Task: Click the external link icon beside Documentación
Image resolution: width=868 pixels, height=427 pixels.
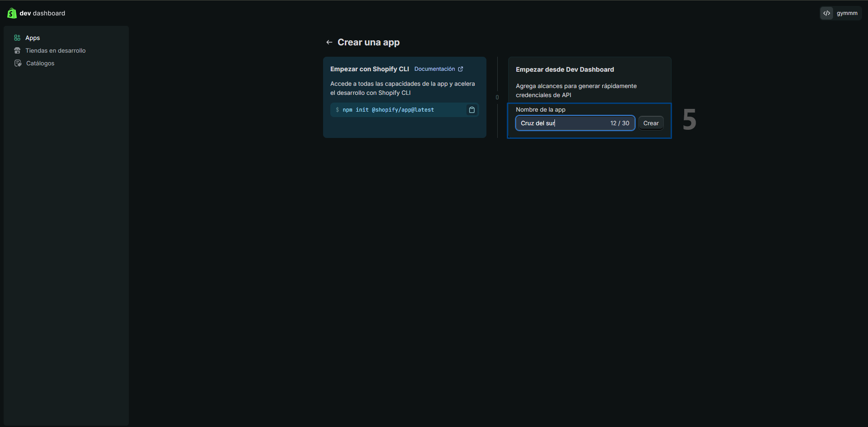Action: (x=461, y=69)
